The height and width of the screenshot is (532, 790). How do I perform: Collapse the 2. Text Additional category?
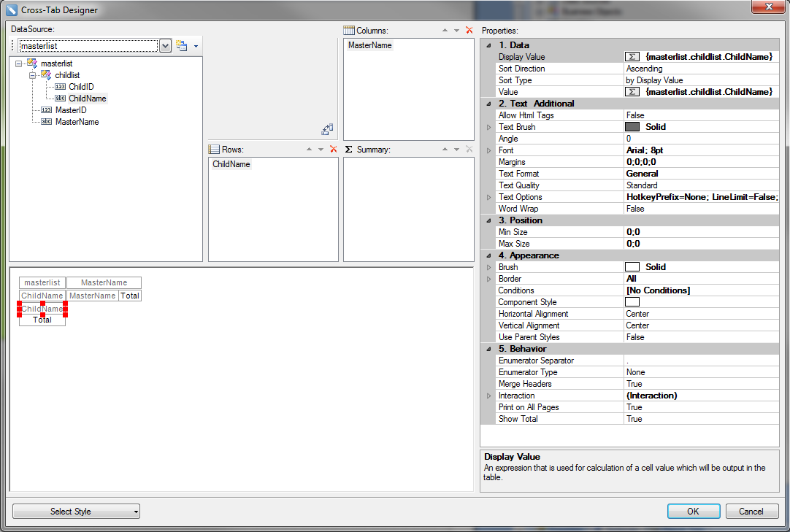pos(488,104)
